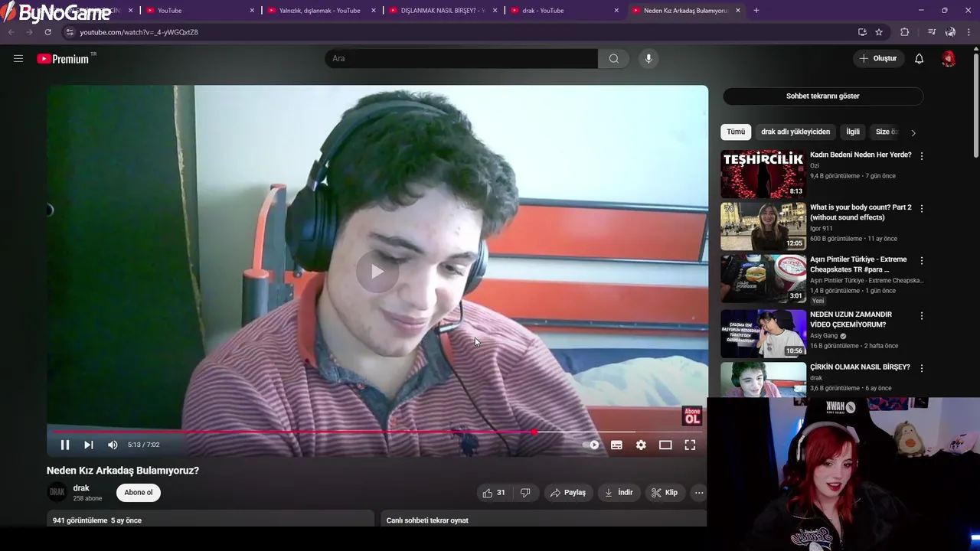Click the center play overlay on video
980x551 pixels.
(377, 271)
